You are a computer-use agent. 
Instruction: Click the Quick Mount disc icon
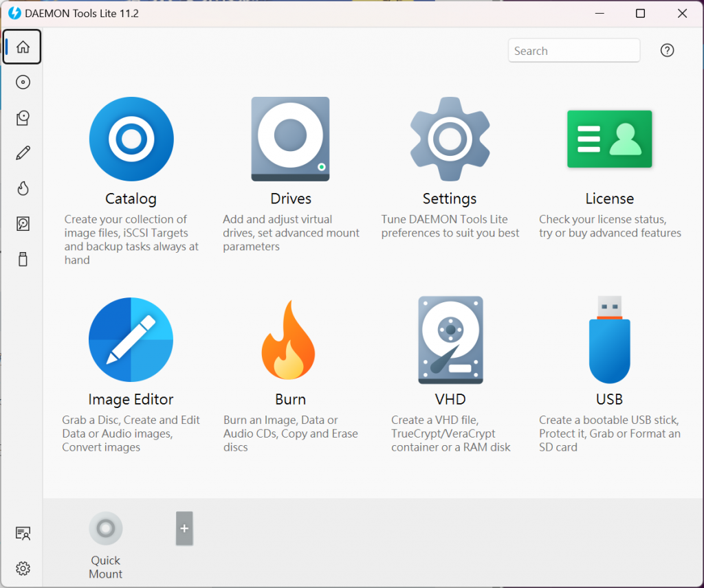105,528
